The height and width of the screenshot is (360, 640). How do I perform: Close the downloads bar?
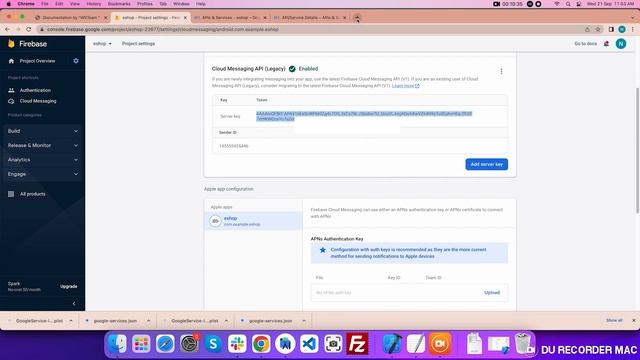(x=634, y=320)
